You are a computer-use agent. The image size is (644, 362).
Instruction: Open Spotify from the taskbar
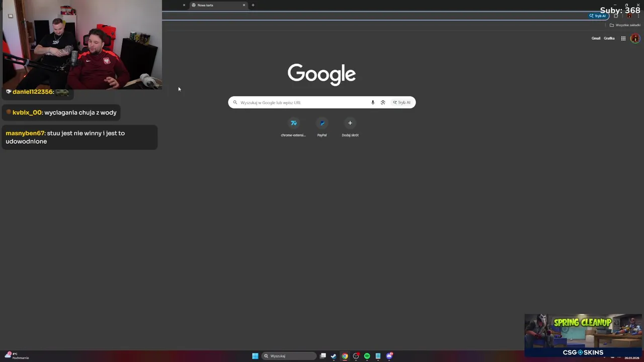(367, 356)
